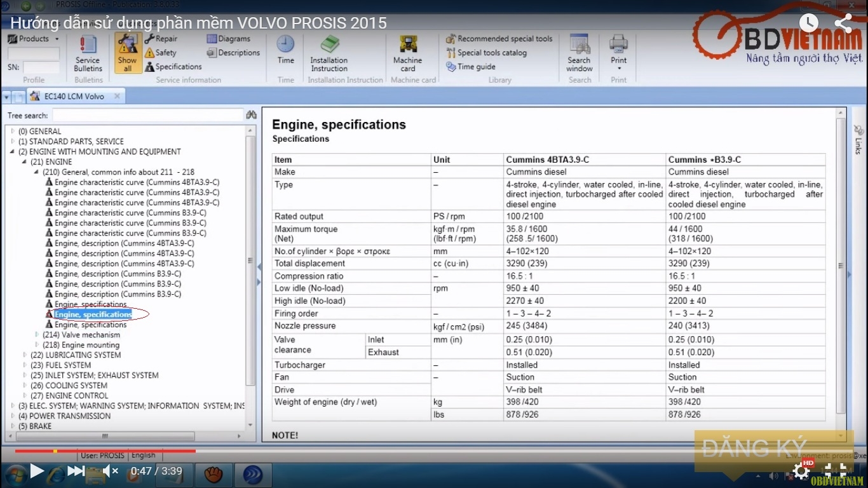868x488 pixels.
Task: Exit full screen mode in the player
Action: [x=836, y=470]
